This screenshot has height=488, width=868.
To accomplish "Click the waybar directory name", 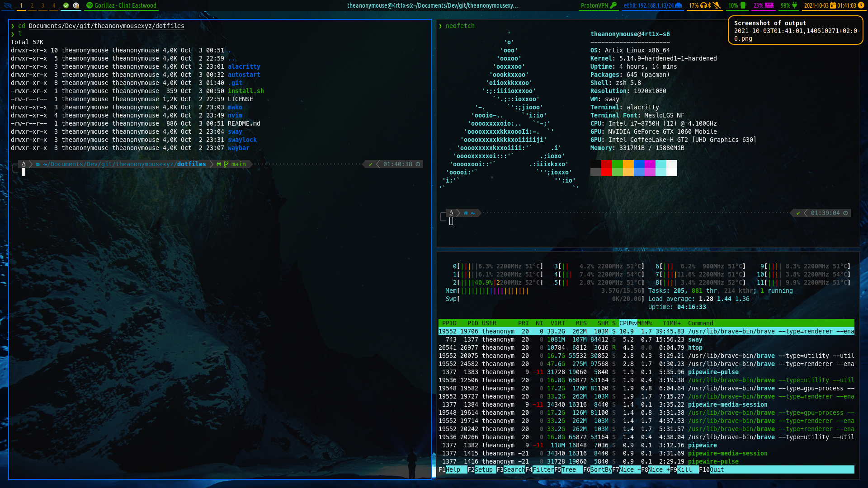I will (x=239, y=148).
